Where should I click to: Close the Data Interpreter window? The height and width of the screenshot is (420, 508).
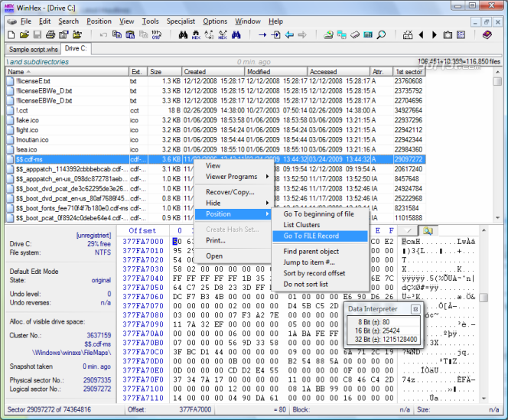coord(415,309)
